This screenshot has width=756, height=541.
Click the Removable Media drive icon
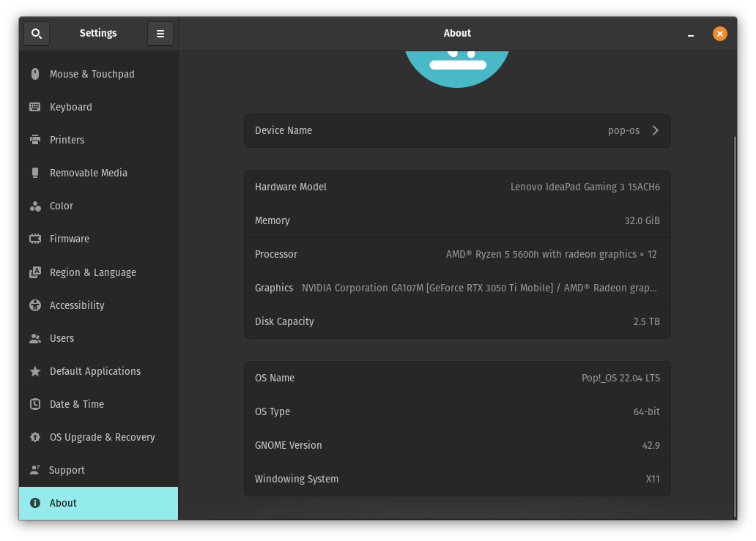pyautogui.click(x=35, y=173)
